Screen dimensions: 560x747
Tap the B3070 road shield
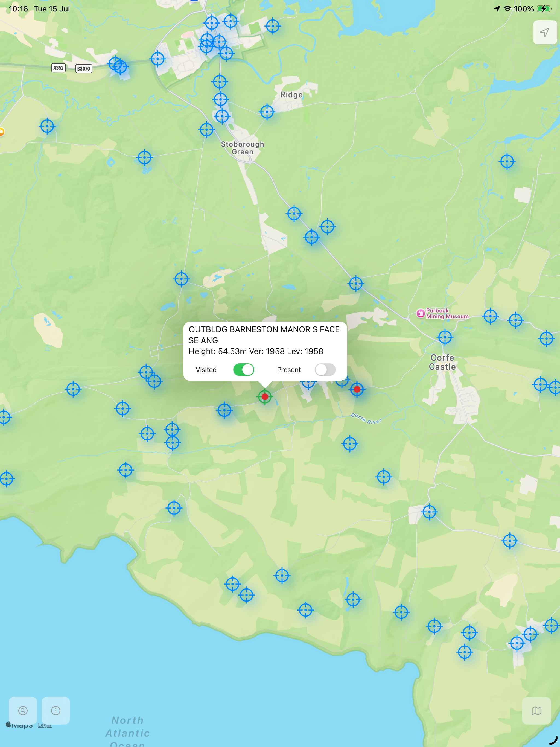[x=84, y=69]
